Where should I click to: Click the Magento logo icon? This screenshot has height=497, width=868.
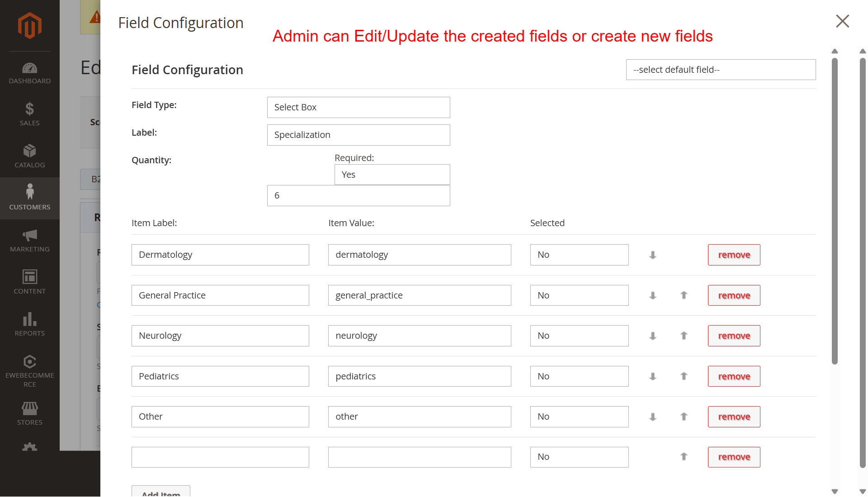pos(30,25)
